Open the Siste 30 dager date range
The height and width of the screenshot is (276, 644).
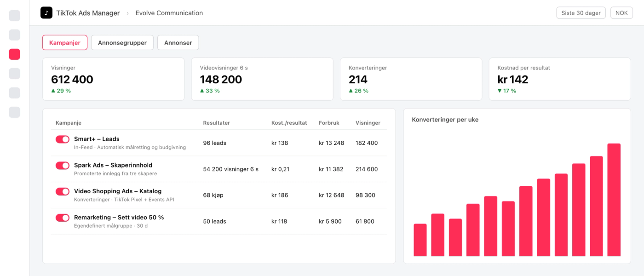click(x=581, y=13)
